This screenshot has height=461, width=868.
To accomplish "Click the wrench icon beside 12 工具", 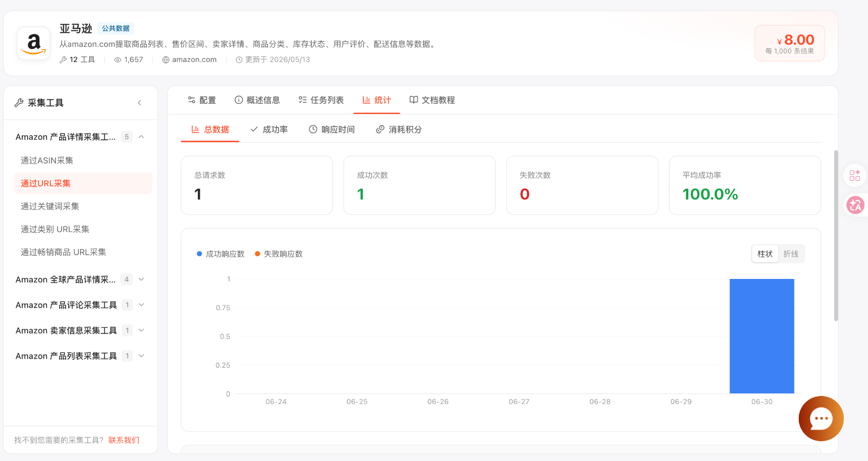I will (x=63, y=60).
